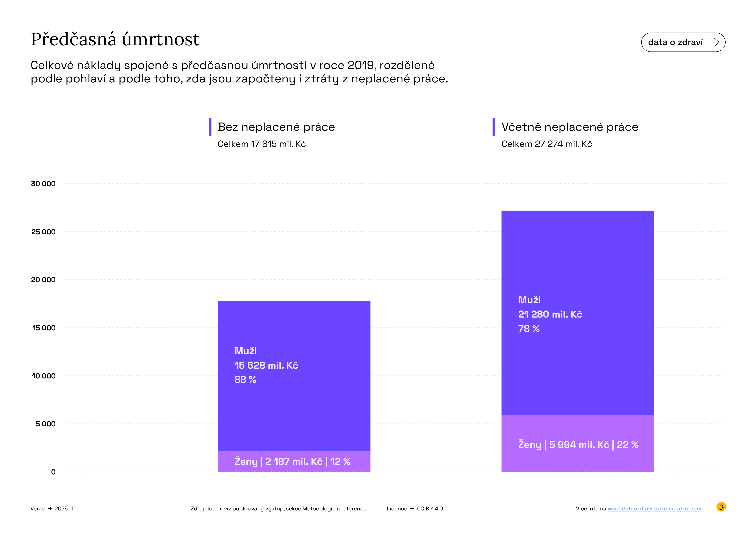Open the data o zdraví button

pyautogui.click(x=683, y=42)
